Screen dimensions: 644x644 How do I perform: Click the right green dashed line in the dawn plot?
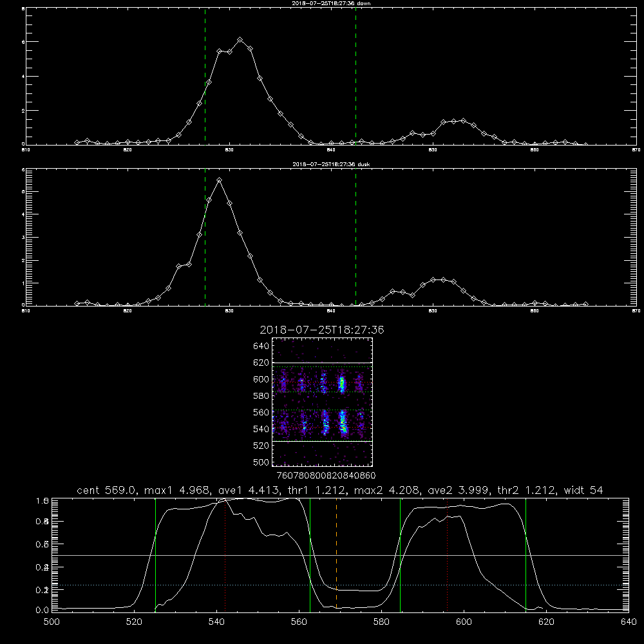tap(355, 76)
